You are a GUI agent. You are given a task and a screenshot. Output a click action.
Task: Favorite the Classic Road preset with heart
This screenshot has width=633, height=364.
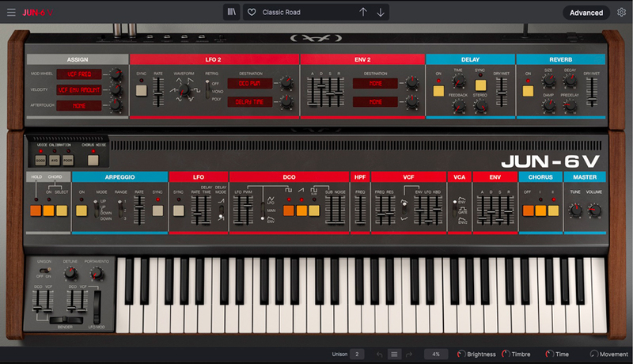coord(252,13)
